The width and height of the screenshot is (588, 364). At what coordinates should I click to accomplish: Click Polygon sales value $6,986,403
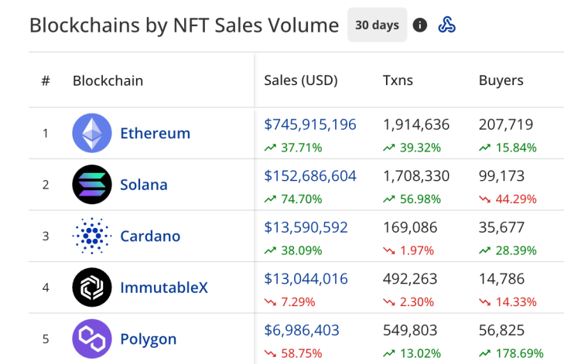tap(302, 330)
